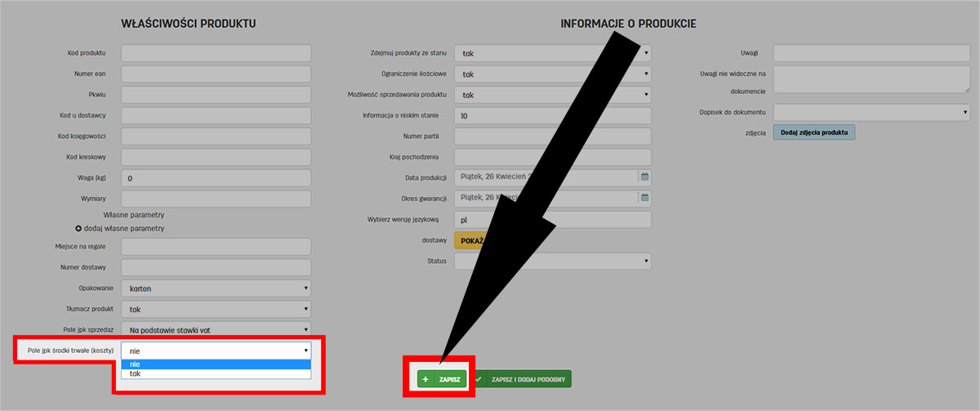Open Status dropdown
The image size is (980, 411).
[x=552, y=261]
